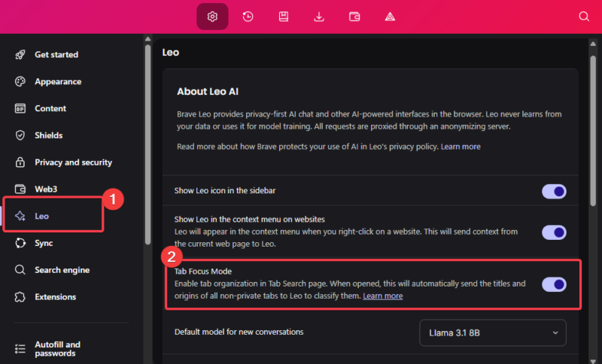Click the About Leo AI heading
The width and height of the screenshot is (602, 364).
point(208,91)
